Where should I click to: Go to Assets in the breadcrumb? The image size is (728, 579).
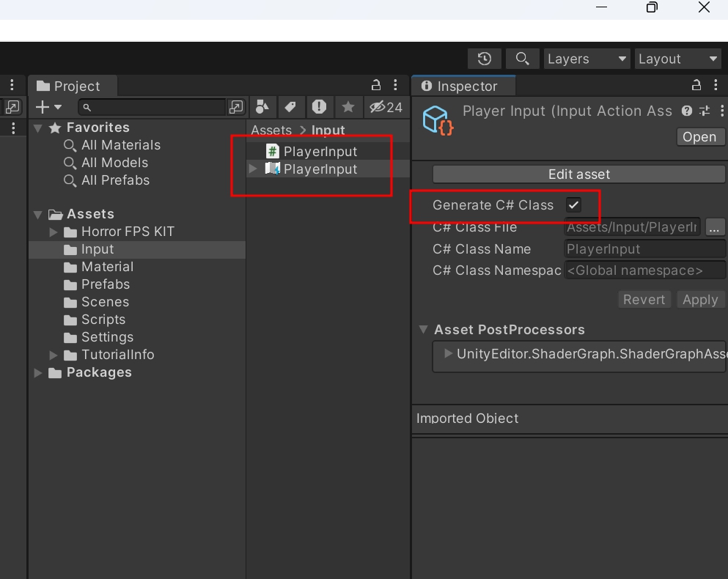coord(271,130)
